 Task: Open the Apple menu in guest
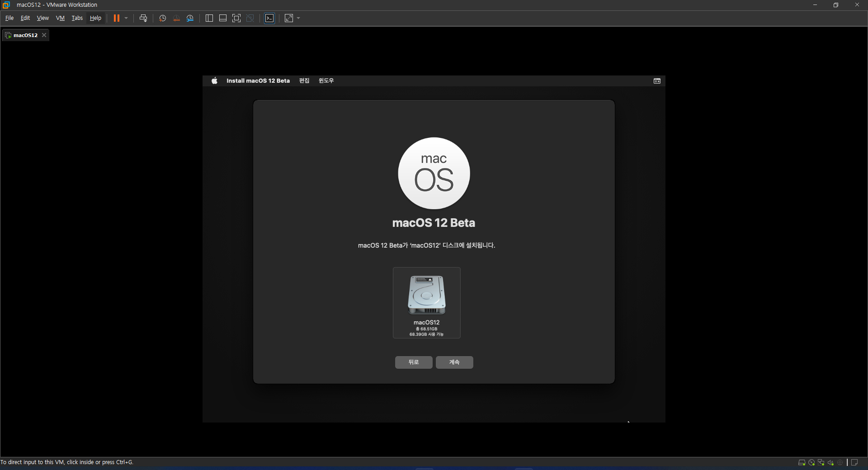[x=214, y=81]
